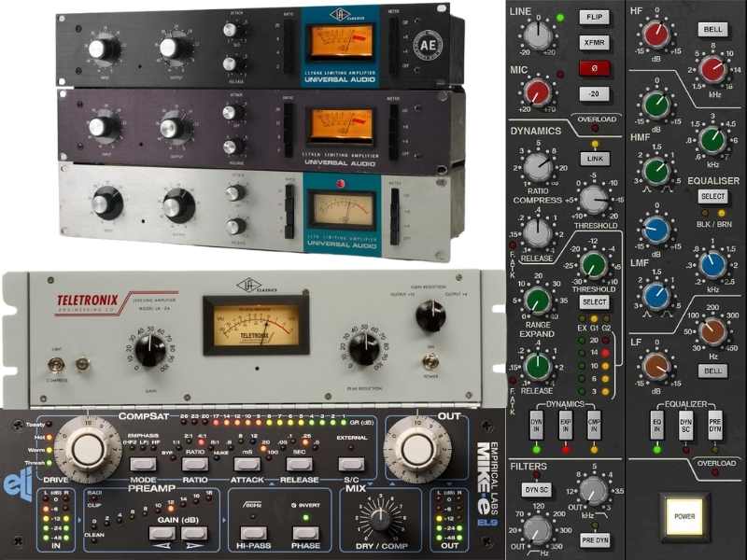Click the equalizer DYN SC button
This screenshot has height=560, width=747.
(x=685, y=425)
